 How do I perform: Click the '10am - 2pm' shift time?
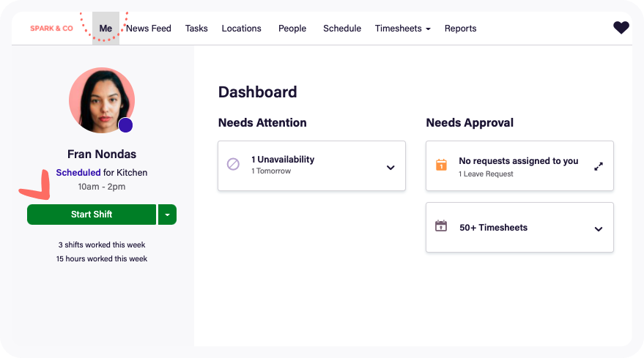102,187
